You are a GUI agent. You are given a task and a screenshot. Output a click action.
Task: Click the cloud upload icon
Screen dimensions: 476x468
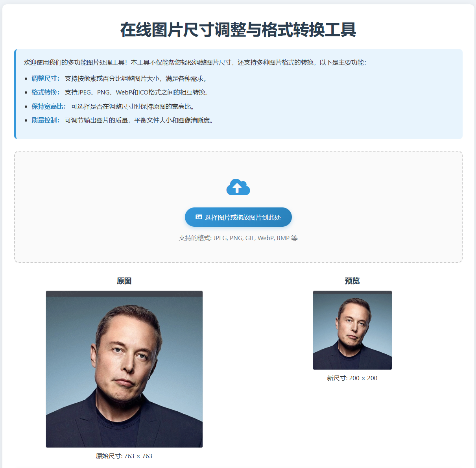238,187
